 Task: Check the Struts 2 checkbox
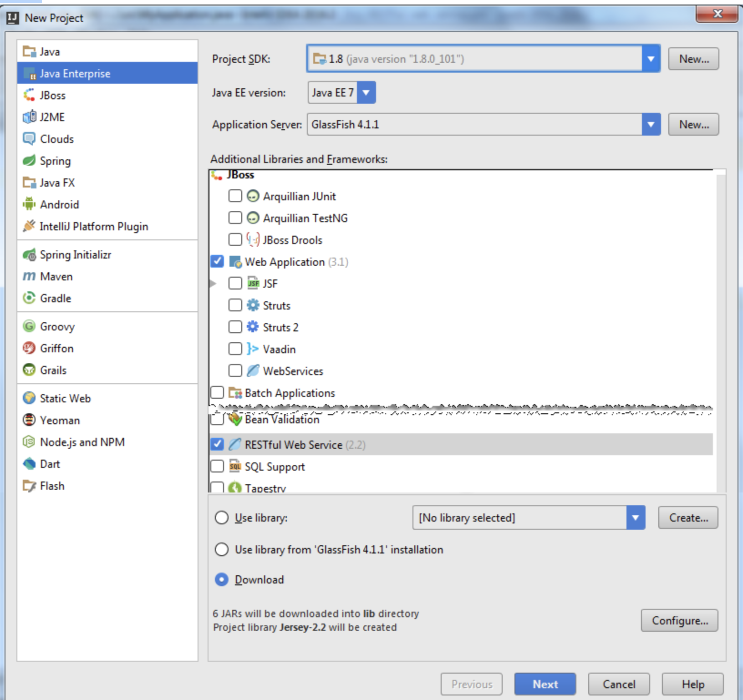click(235, 327)
